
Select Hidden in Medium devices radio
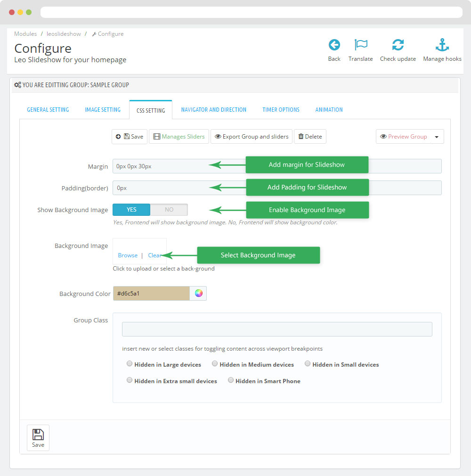[x=215, y=363]
